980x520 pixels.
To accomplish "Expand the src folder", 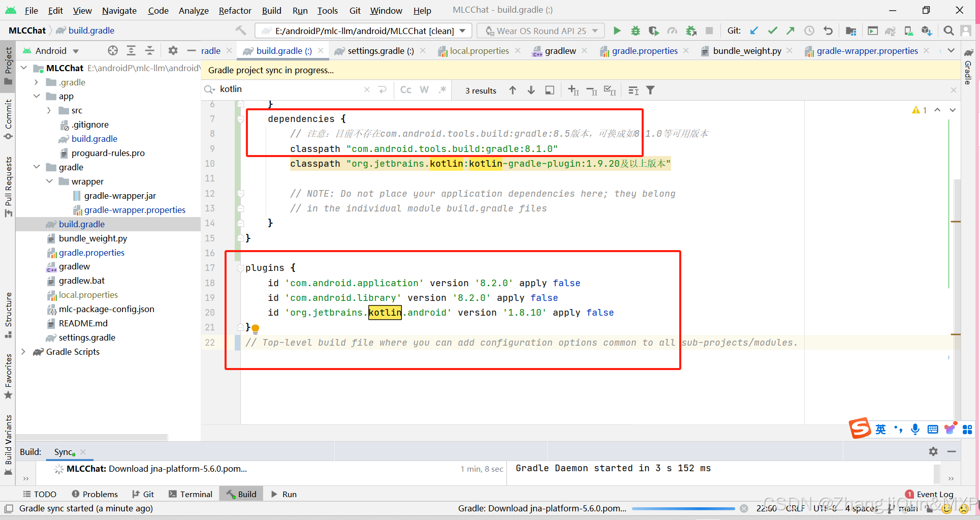I will click(49, 110).
